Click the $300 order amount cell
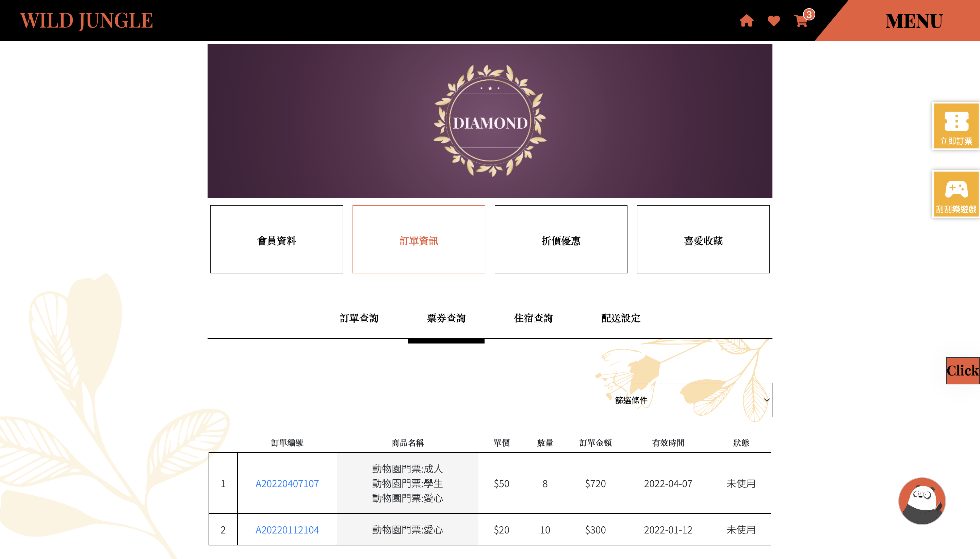Screen dimensions: 980x559 595,530
